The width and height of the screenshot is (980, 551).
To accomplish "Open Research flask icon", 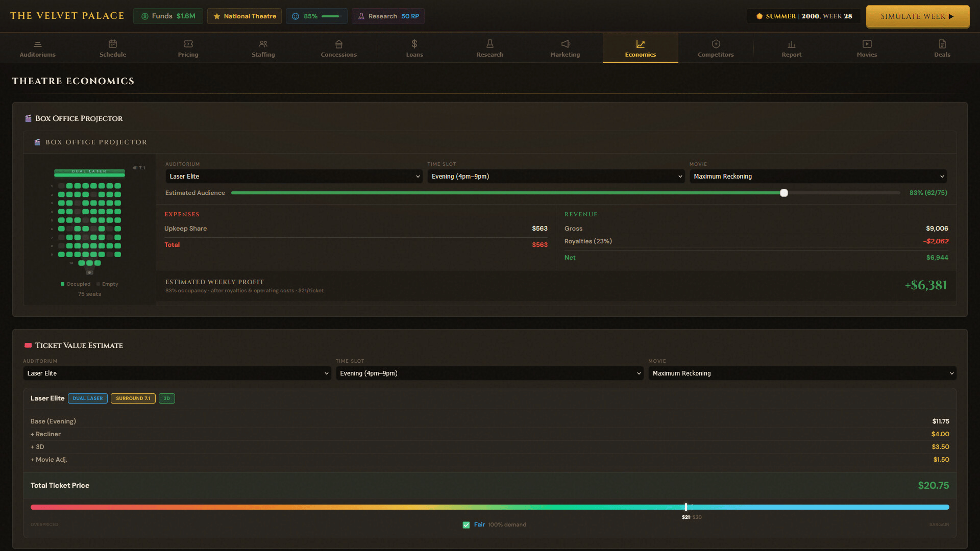I will 489,44.
